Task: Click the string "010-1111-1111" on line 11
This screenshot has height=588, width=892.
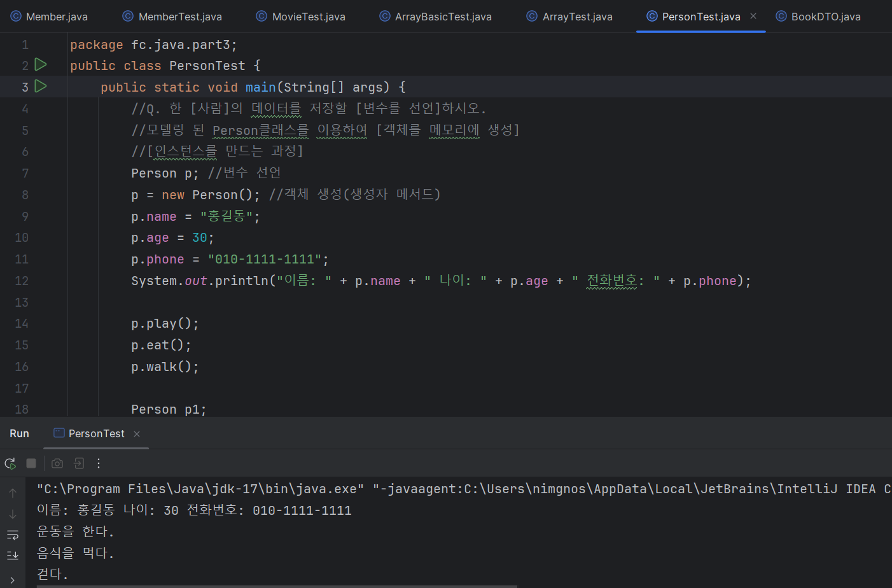Action: click(265, 260)
